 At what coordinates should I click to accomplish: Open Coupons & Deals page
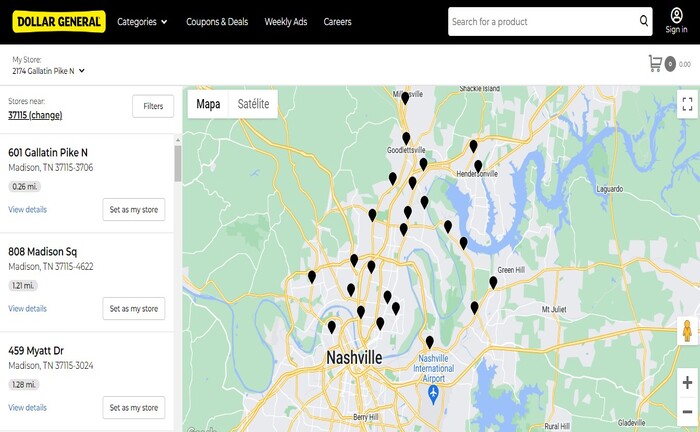217,21
